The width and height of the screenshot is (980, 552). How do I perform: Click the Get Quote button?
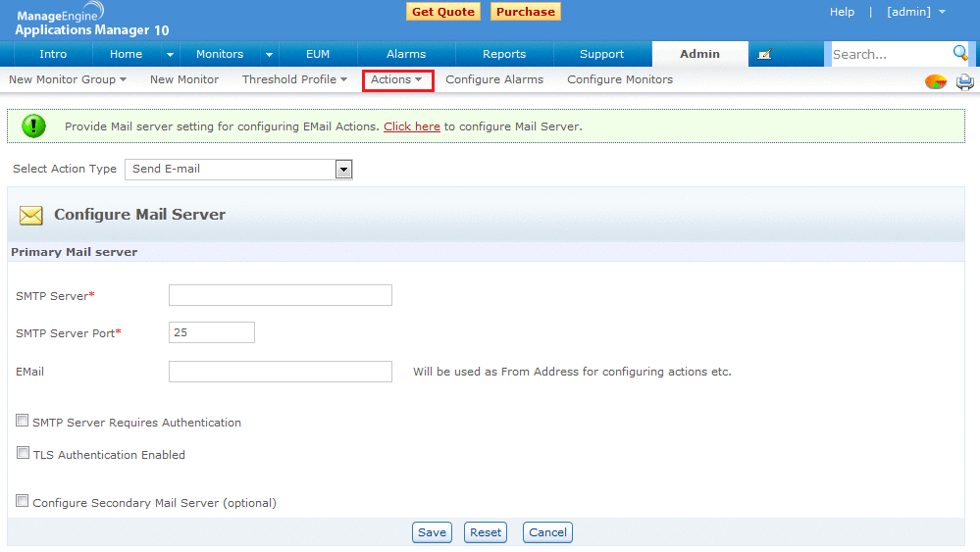443,12
